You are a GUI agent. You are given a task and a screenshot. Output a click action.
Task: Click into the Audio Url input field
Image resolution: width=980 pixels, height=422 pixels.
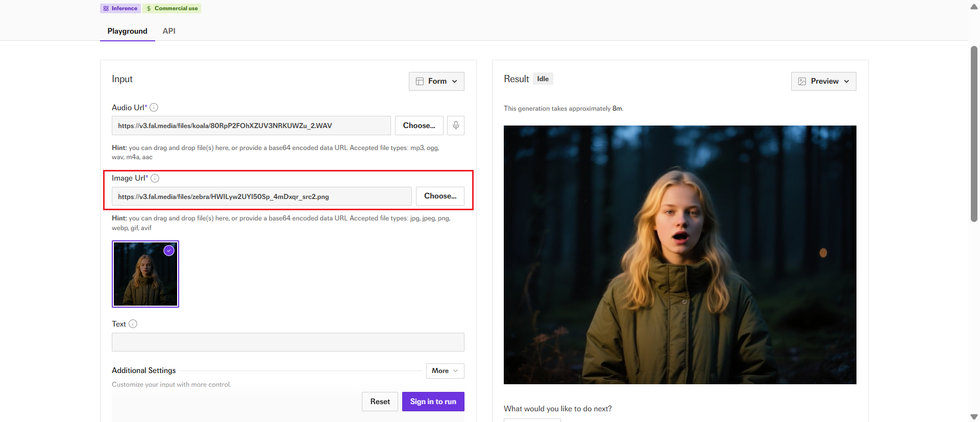pyautogui.click(x=251, y=126)
